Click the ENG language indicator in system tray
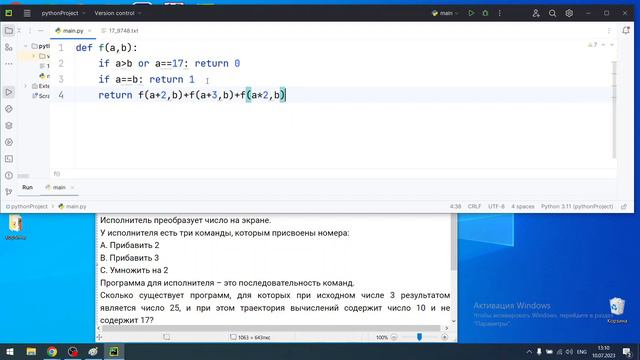 [582, 352]
